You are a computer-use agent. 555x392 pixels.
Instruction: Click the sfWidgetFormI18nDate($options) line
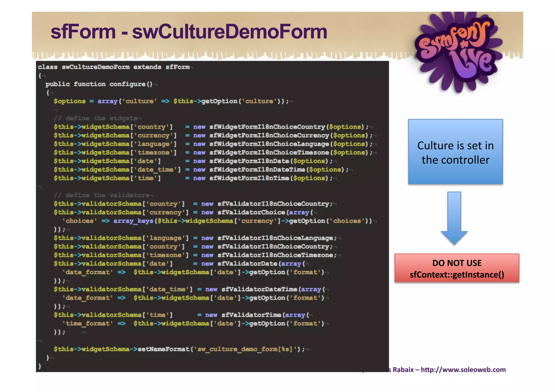(193, 161)
